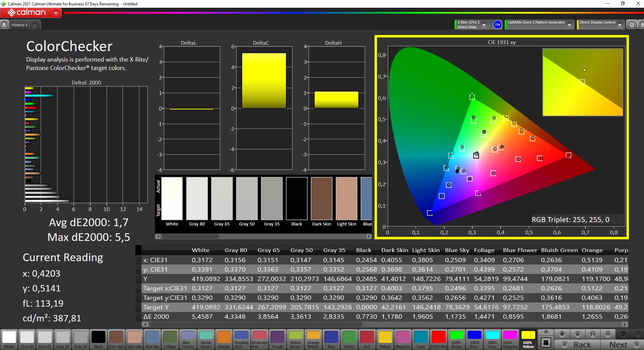Image resolution: width=644 pixels, height=350 pixels.
Task: Expand the X-Rite i1Pro 2 meter dropdown
Action: coord(484,25)
